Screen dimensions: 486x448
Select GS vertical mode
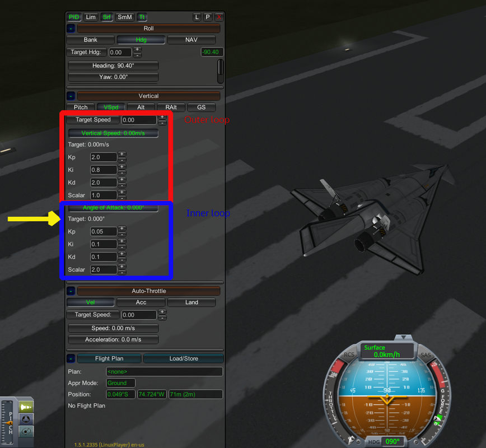[202, 108]
